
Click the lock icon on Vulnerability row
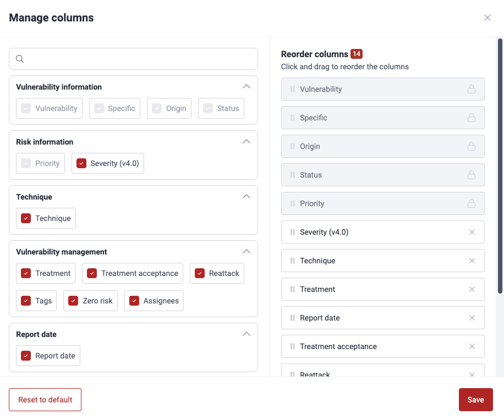(x=472, y=89)
